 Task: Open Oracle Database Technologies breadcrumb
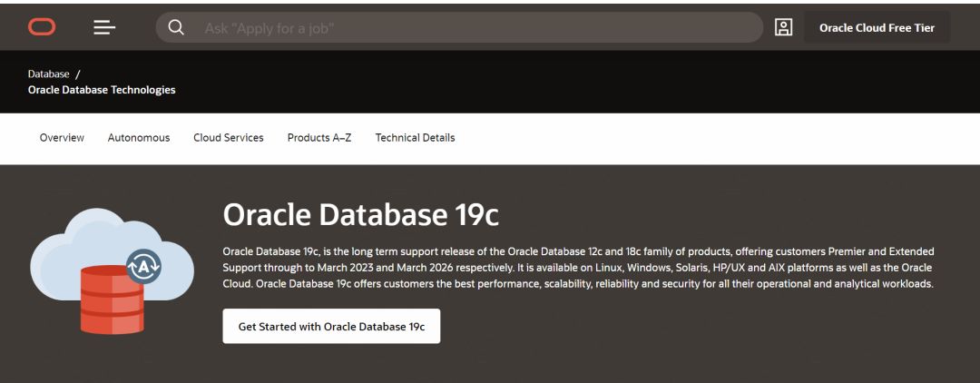[x=102, y=90]
